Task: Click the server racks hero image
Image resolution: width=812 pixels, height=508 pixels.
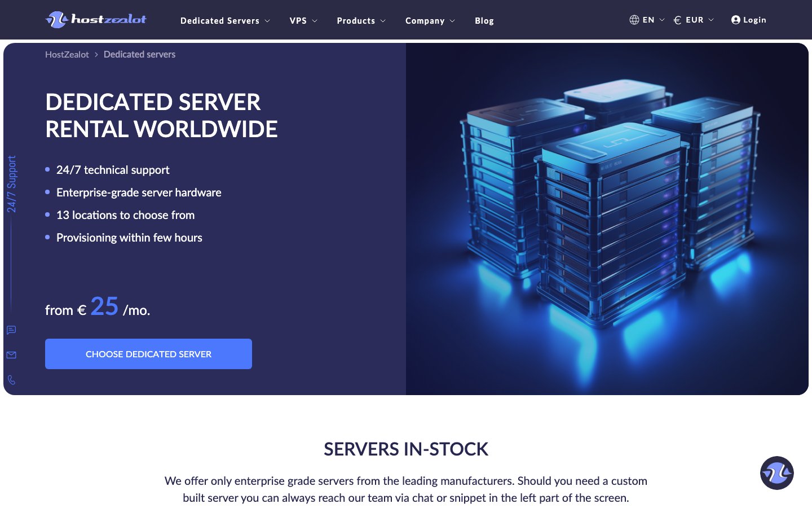Action: pyautogui.click(x=607, y=219)
